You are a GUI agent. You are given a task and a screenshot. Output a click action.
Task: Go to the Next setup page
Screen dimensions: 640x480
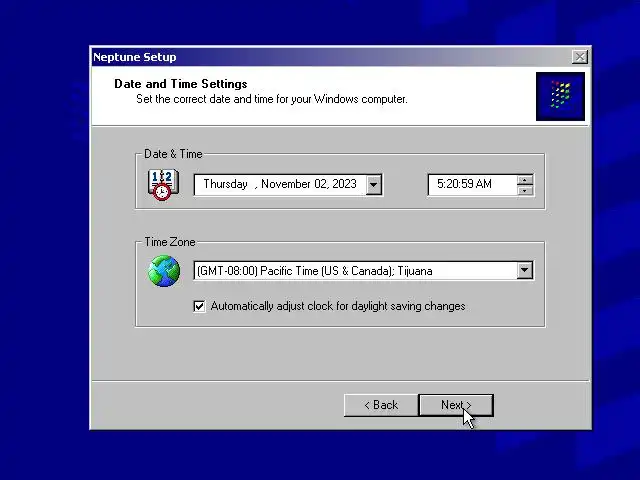[x=456, y=405]
